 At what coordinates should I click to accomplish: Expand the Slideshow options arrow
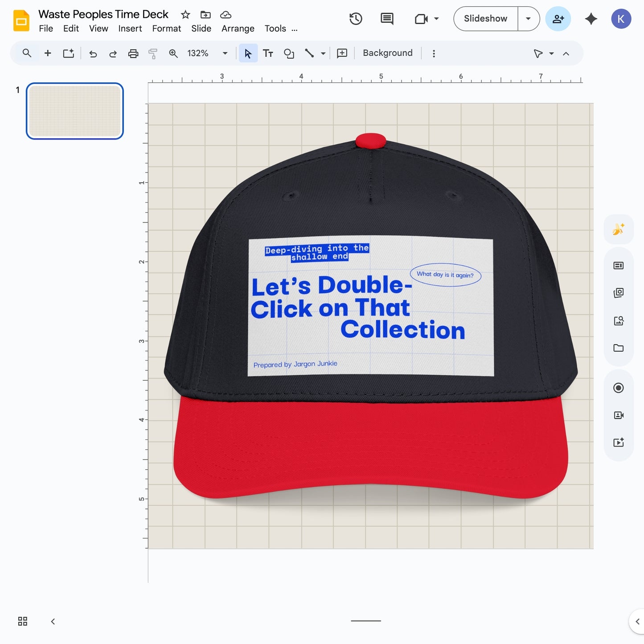(528, 19)
